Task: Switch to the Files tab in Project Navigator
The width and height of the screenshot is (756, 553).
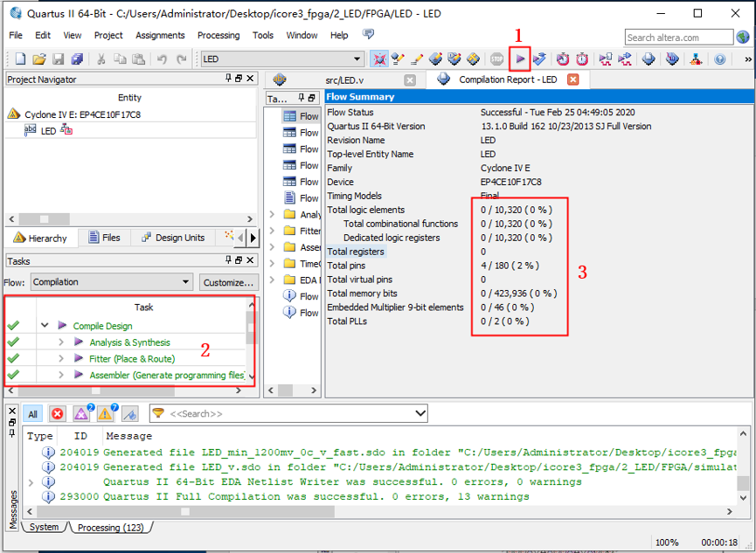Action: (x=104, y=238)
